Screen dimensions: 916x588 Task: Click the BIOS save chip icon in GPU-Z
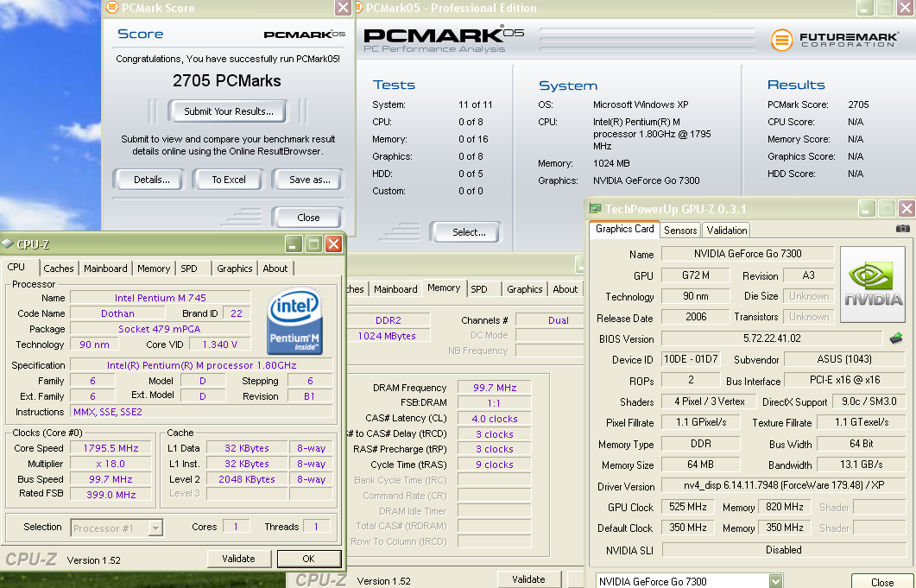click(x=896, y=338)
